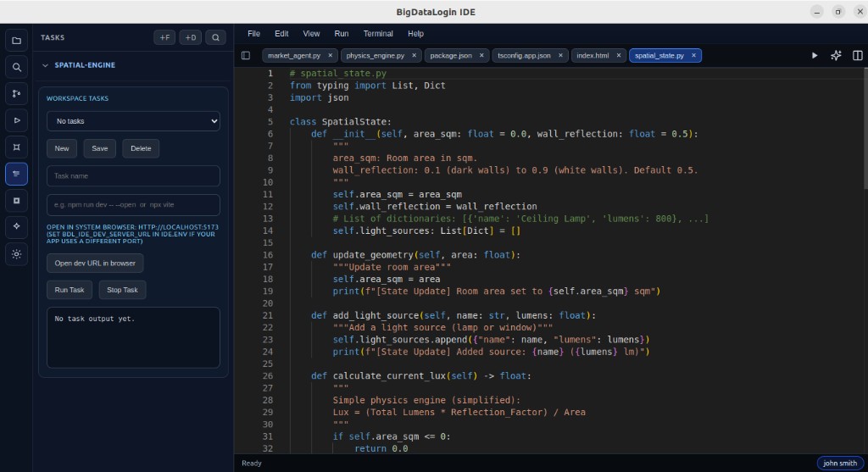868x472 pixels.
Task: Switch to the market_agent.py tab
Action: pos(294,55)
